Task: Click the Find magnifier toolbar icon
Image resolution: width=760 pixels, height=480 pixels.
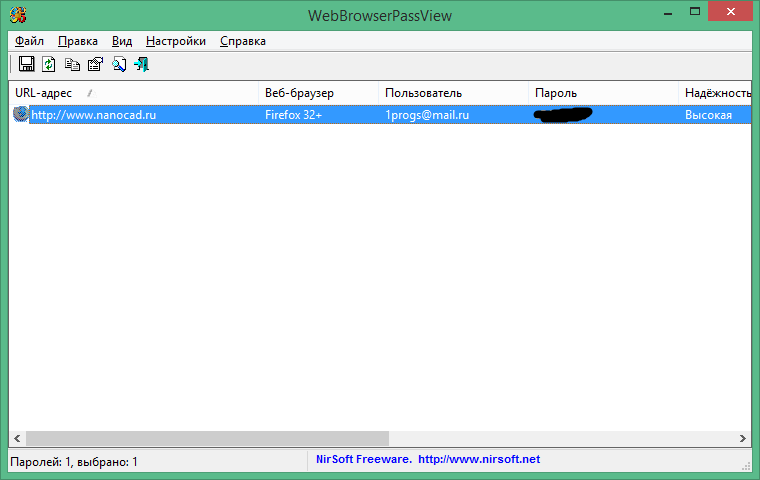Action: click(x=119, y=64)
